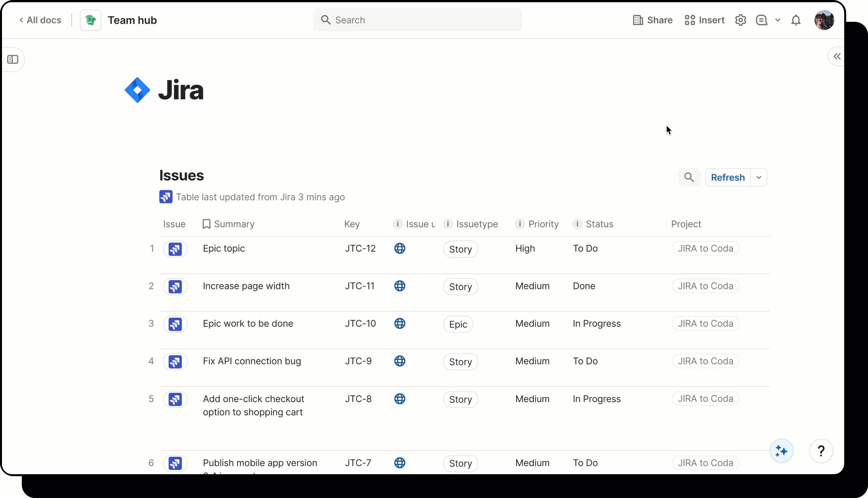Click the Increase page width summary
Viewport: 868px width, 498px height.
[246, 286]
